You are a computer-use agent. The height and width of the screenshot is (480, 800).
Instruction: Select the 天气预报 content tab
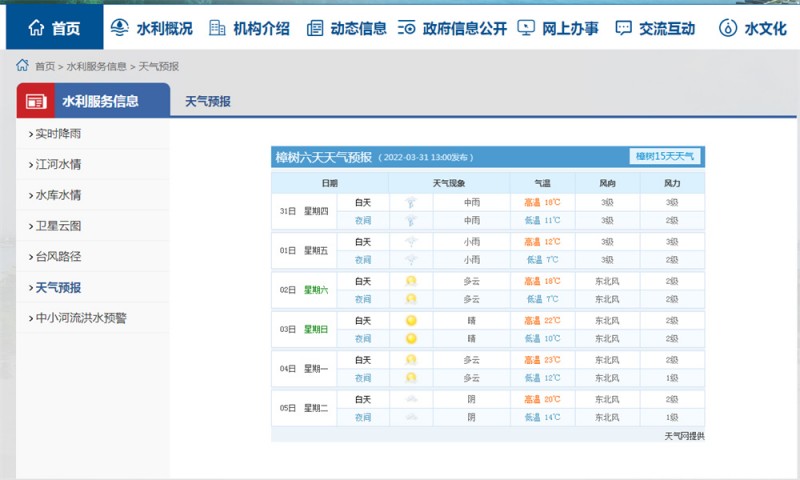tap(208, 101)
